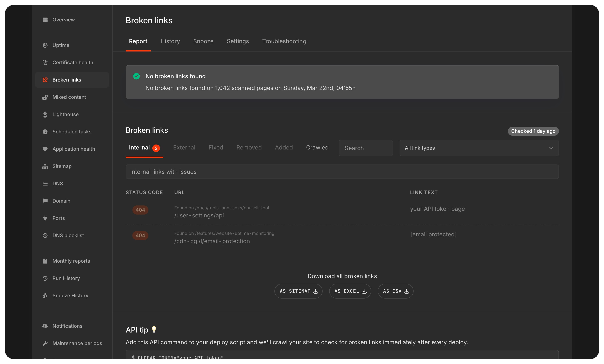View Scheduled tasks via clock icon
This screenshot has width=604, height=364.
coord(45,132)
